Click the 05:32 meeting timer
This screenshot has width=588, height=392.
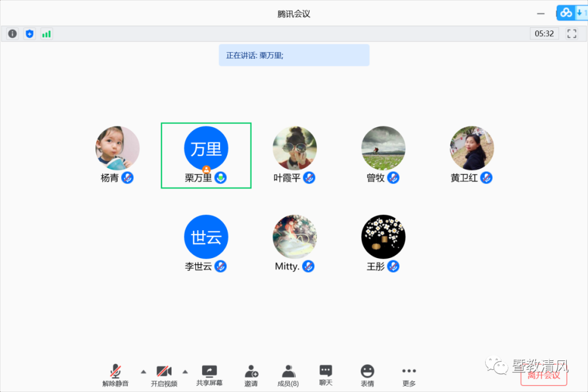(544, 34)
